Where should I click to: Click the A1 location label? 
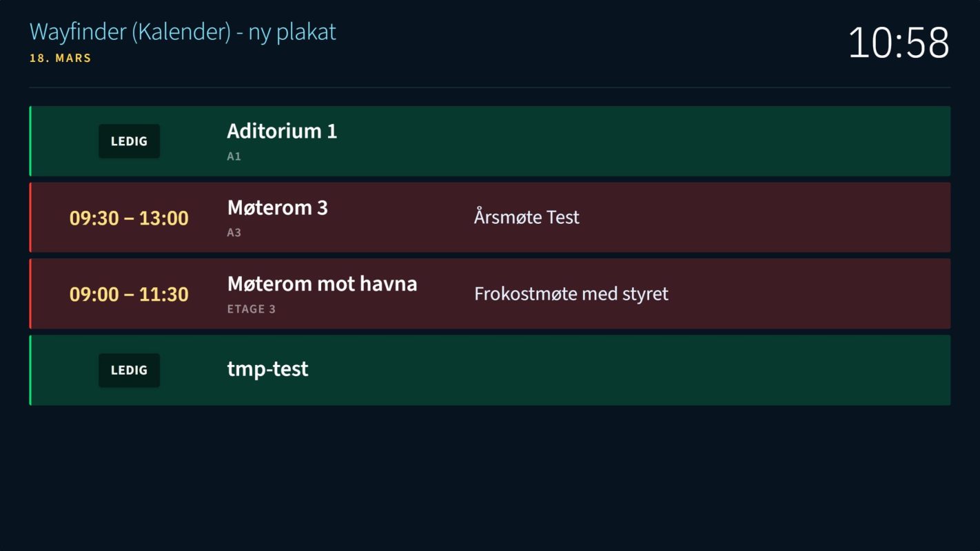coord(234,156)
